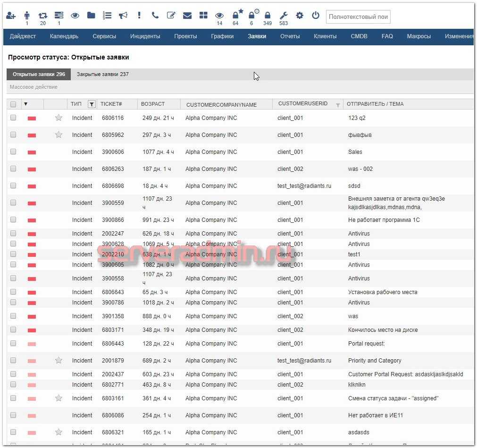Open ticket 6806698 by its number
The image size is (477, 448).
tap(113, 186)
